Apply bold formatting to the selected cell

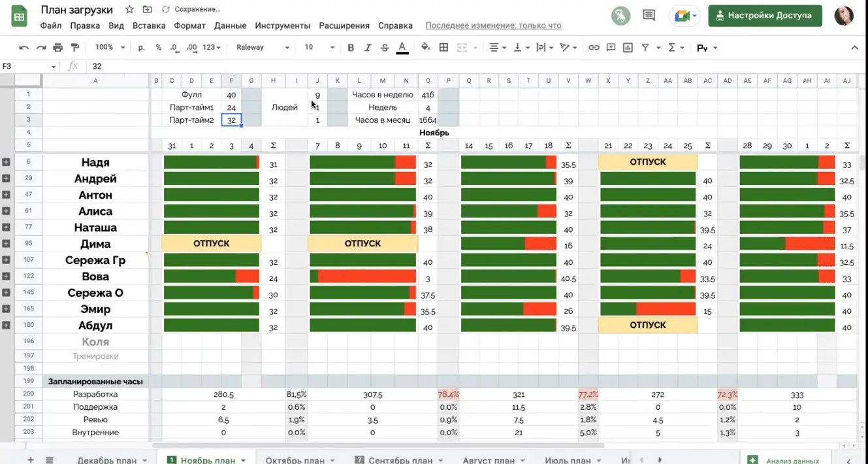[351, 48]
